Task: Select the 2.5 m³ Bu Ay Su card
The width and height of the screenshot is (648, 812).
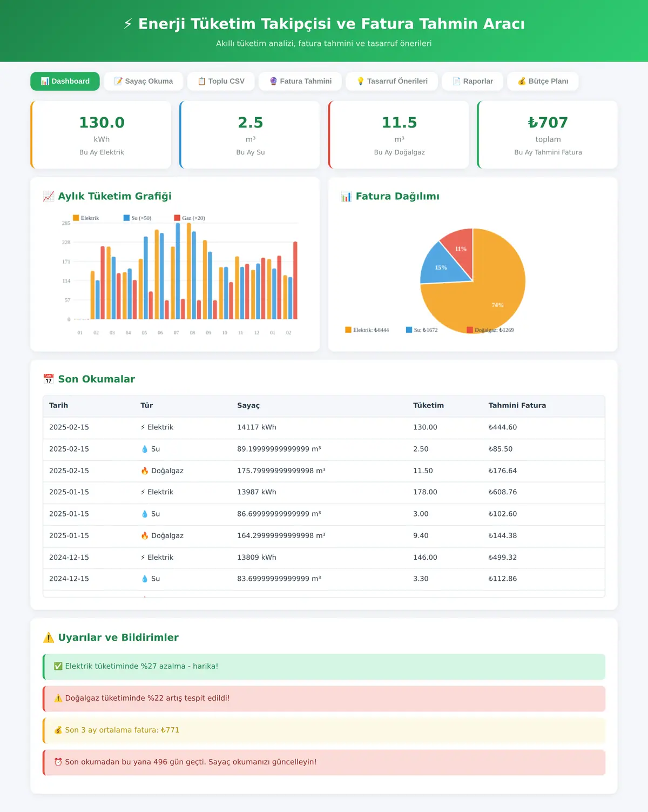Action: coord(250,135)
